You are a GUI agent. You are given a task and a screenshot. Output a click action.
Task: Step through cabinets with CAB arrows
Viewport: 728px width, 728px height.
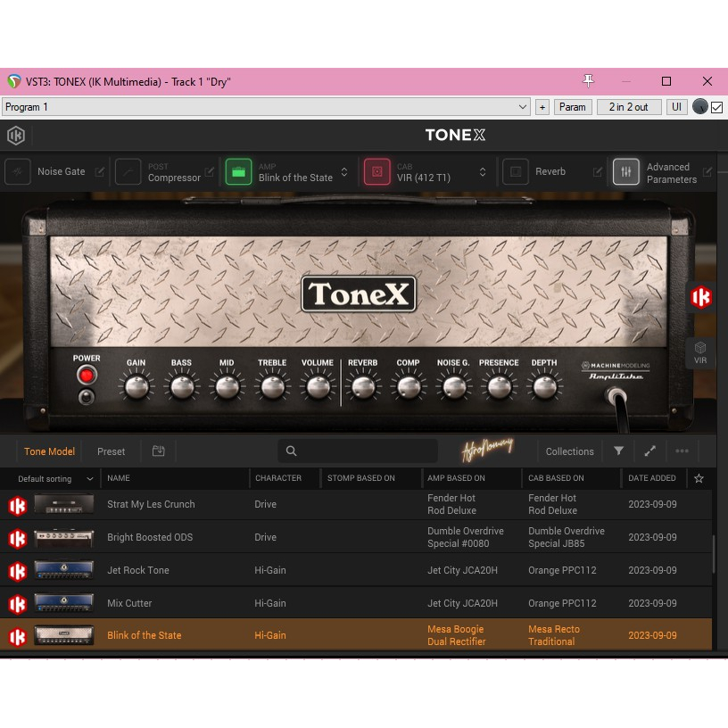pyautogui.click(x=483, y=172)
